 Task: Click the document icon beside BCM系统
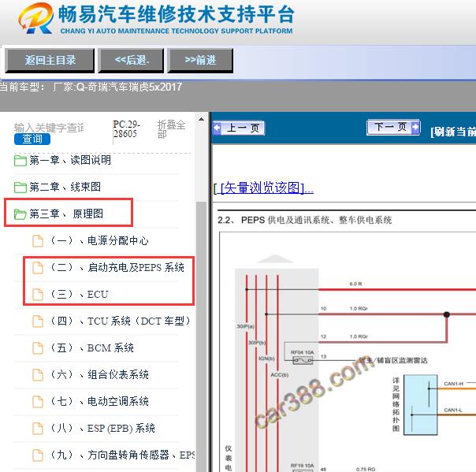(38, 348)
